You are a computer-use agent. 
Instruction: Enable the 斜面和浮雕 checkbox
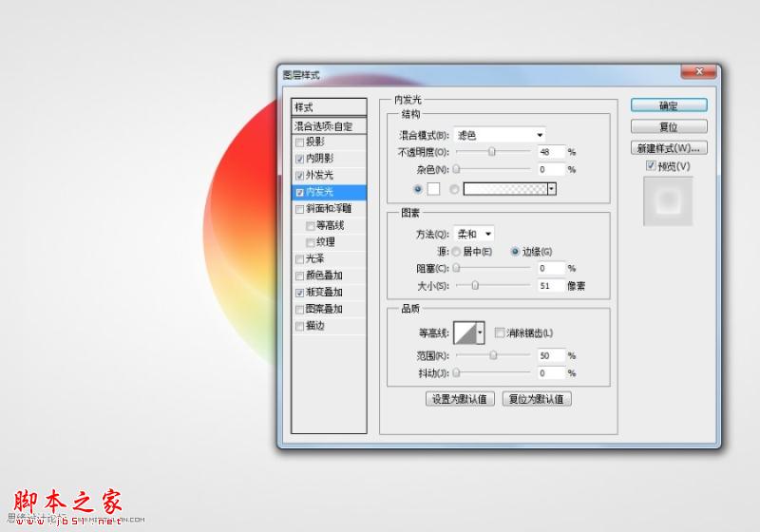[299, 209]
